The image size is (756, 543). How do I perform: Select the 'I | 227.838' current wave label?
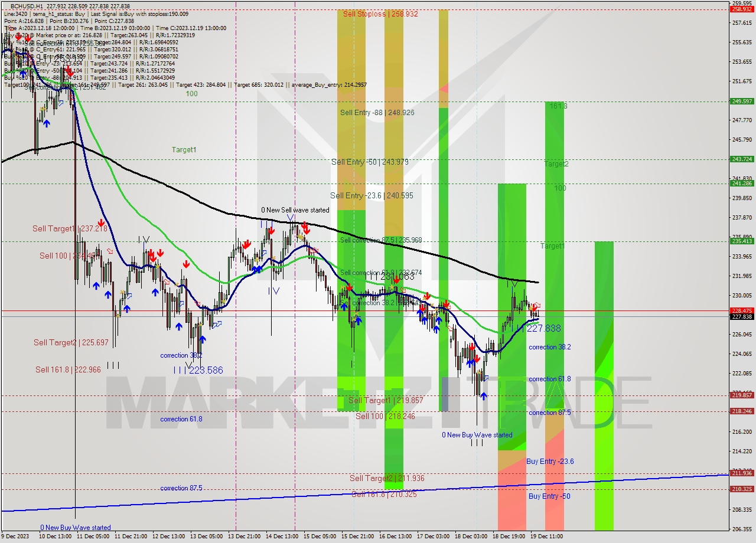coord(539,328)
